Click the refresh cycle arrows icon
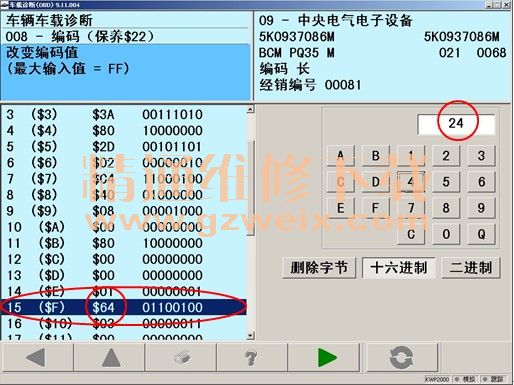Image resolution: width=514 pixels, height=385 pixels. 401,357
